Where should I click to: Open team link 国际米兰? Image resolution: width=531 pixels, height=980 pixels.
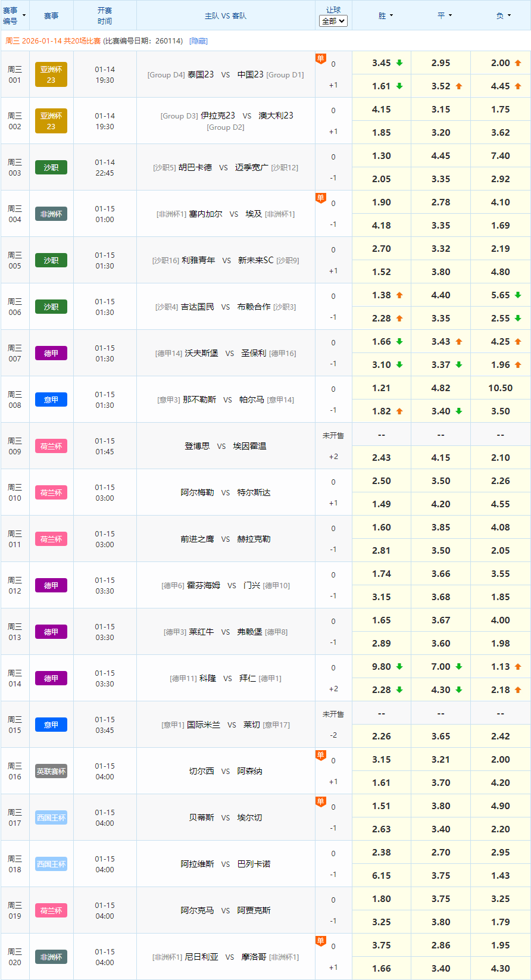click(x=204, y=725)
